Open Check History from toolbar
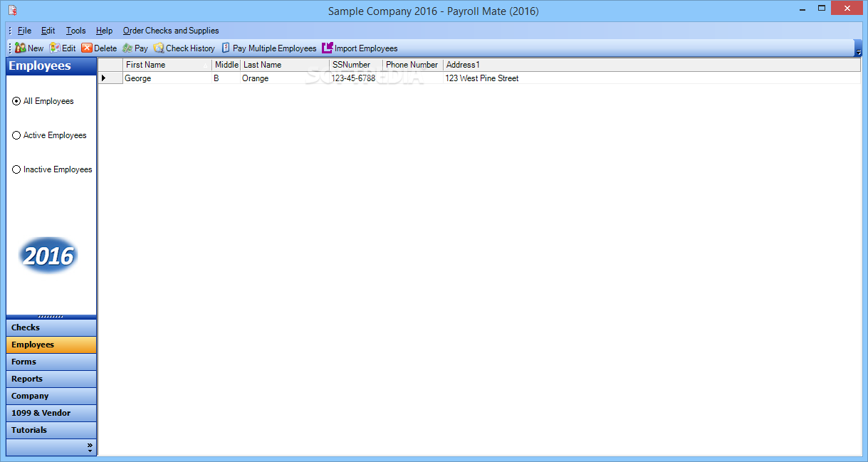The width and height of the screenshot is (868, 462). [x=184, y=48]
